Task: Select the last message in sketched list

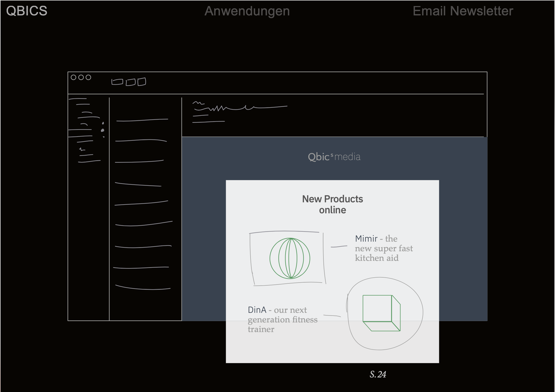Action: [142, 288]
